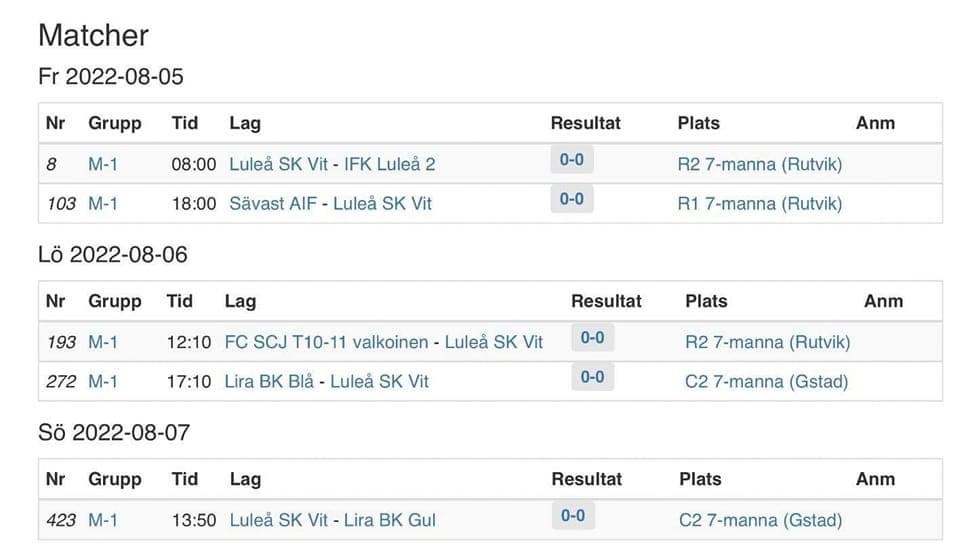The image size is (960, 556).
Task: Open the M-1 group link for match 272
Action: 103,381
